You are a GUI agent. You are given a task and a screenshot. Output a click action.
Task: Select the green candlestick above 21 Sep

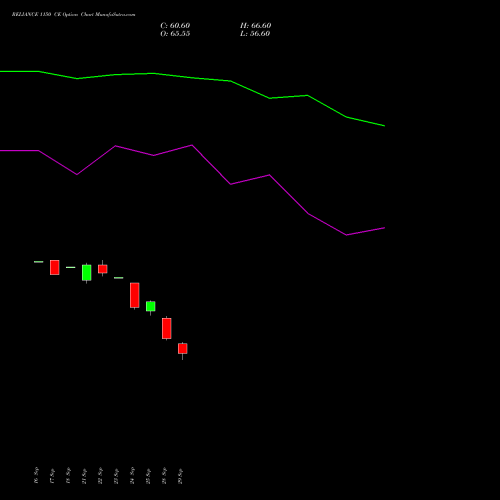tap(87, 273)
